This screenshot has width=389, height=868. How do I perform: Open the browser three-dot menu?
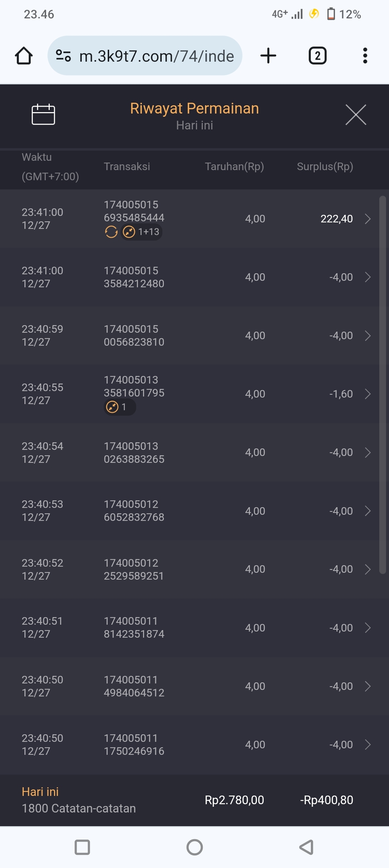(x=365, y=56)
